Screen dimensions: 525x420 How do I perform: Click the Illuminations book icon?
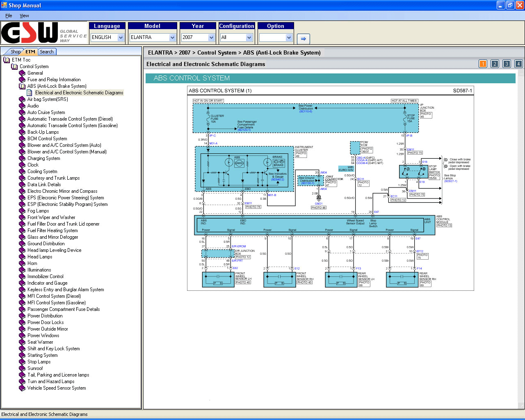(22, 270)
